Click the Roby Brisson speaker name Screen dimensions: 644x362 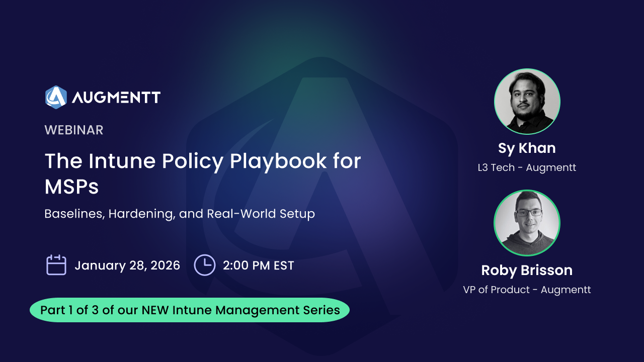point(527,270)
